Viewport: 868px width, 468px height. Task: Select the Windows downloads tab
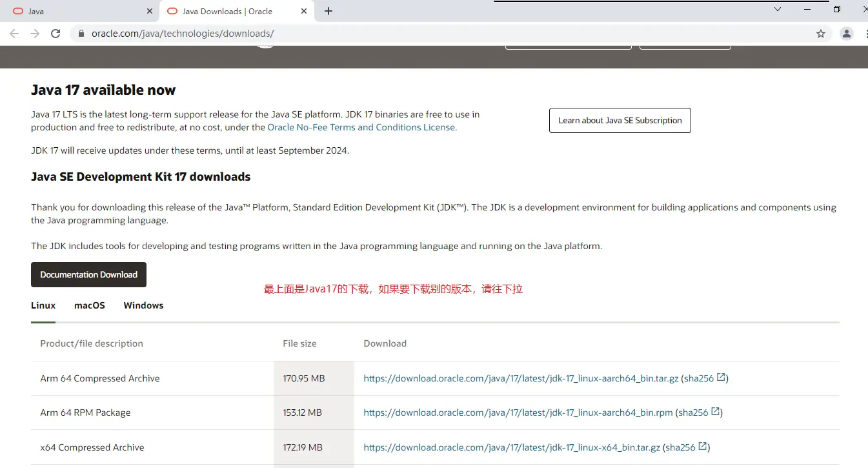pos(143,305)
